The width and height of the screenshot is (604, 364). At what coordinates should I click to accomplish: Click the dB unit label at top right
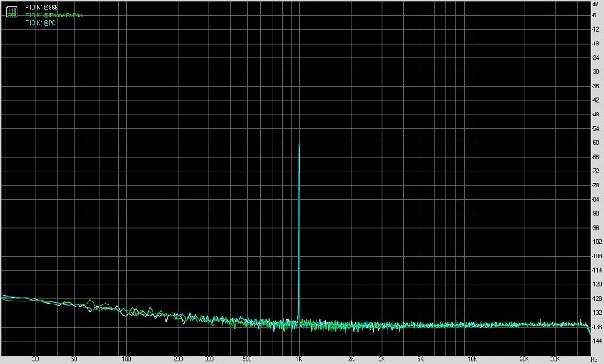click(596, 5)
